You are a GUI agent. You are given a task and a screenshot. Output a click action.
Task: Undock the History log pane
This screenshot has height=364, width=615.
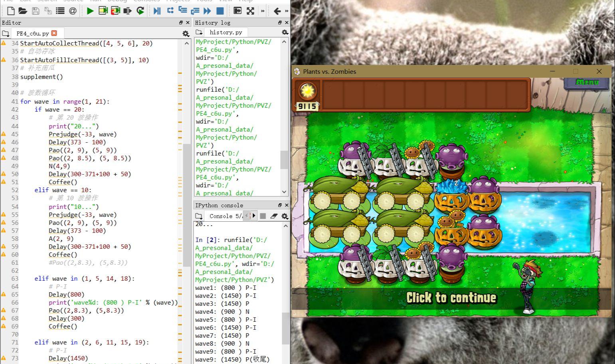click(280, 23)
